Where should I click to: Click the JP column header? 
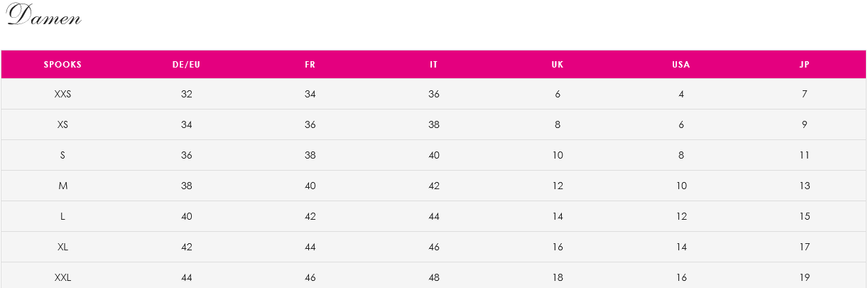pos(805,64)
